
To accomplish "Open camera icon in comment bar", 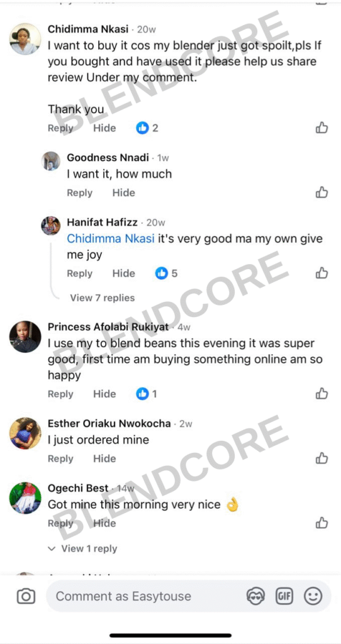I will (x=26, y=596).
